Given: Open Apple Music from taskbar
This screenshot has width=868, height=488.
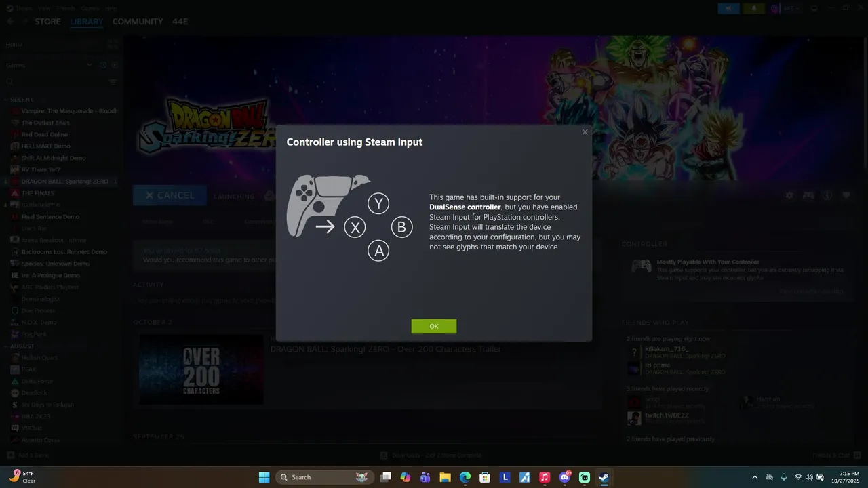Looking at the screenshot, I should tap(545, 477).
